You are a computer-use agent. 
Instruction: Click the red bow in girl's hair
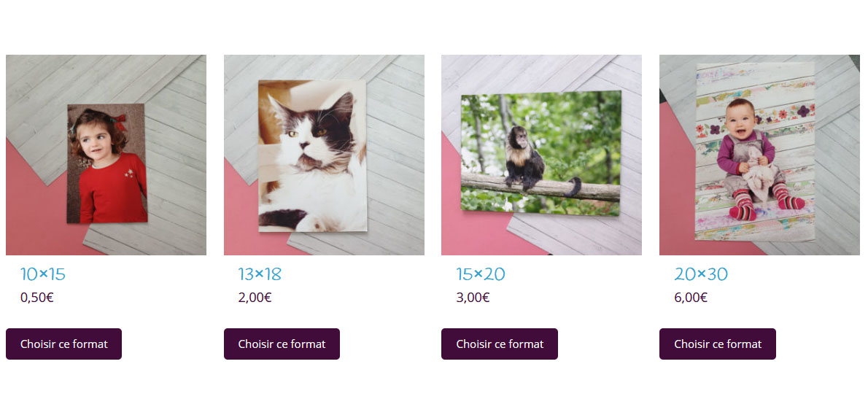click(118, 120)
